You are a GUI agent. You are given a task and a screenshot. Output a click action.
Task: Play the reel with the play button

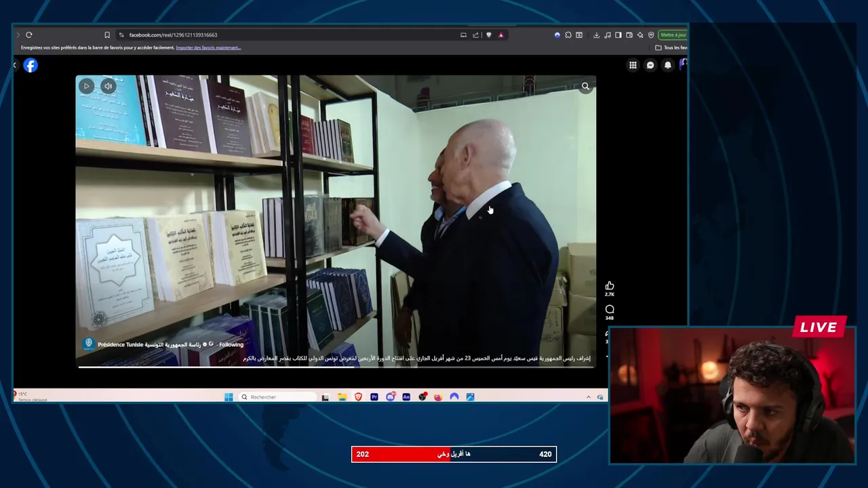(86, 86)
